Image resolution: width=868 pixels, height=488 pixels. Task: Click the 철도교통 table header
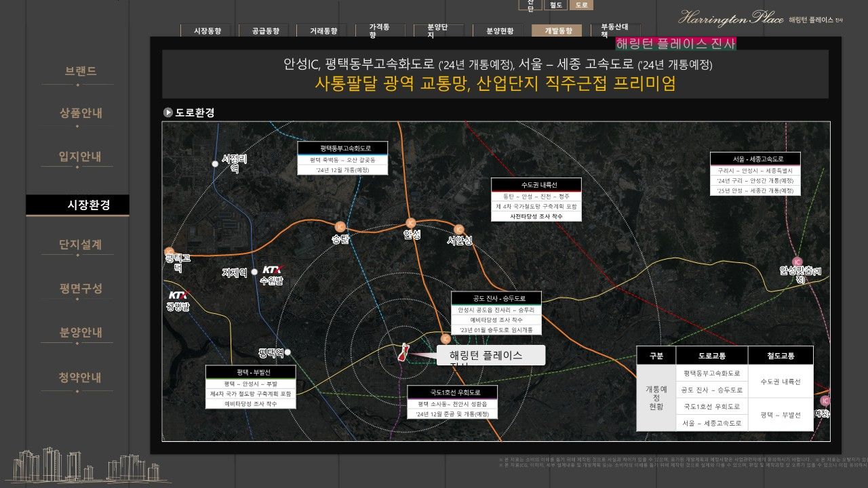[781, 355]
